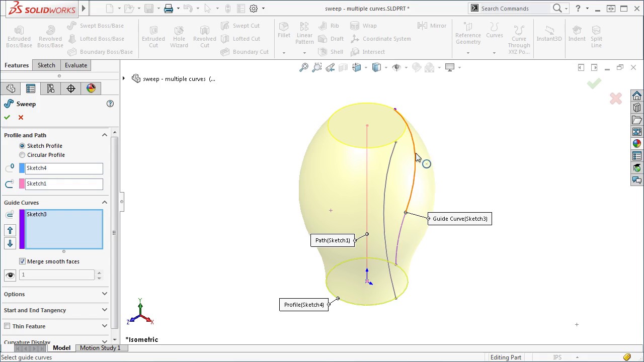The image size is (644, 362).
Task: Open the Hole Wizard tool
Action: [x=179, y=37]
